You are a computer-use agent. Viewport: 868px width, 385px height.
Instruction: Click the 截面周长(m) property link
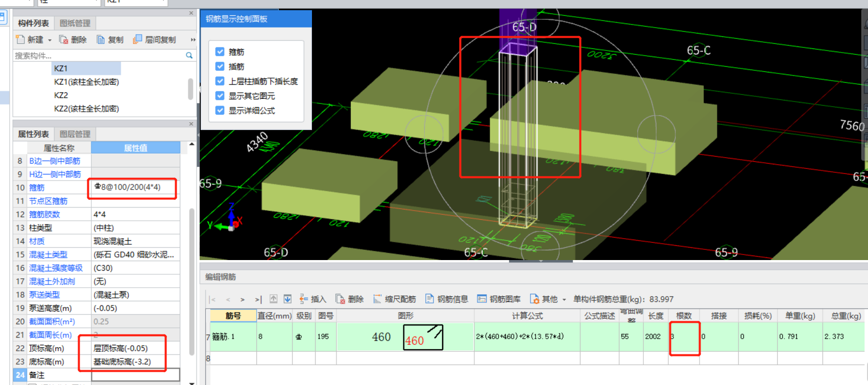coord(50,335)
